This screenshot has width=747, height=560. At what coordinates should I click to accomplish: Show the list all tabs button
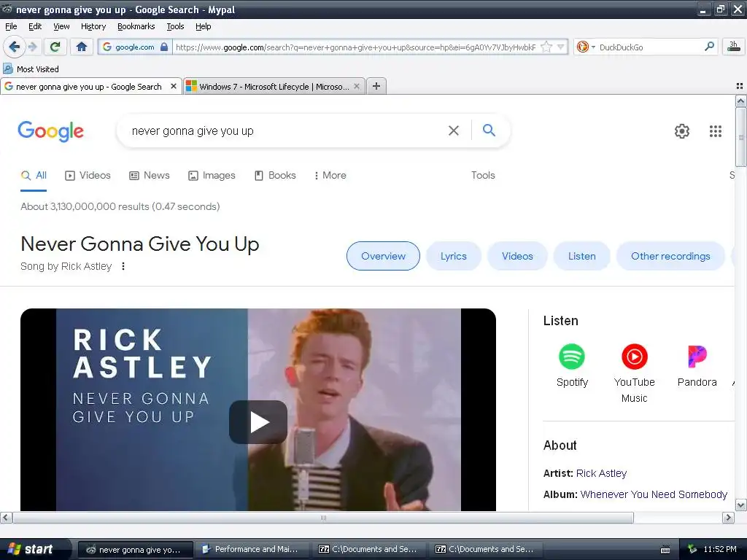(740, 86)
